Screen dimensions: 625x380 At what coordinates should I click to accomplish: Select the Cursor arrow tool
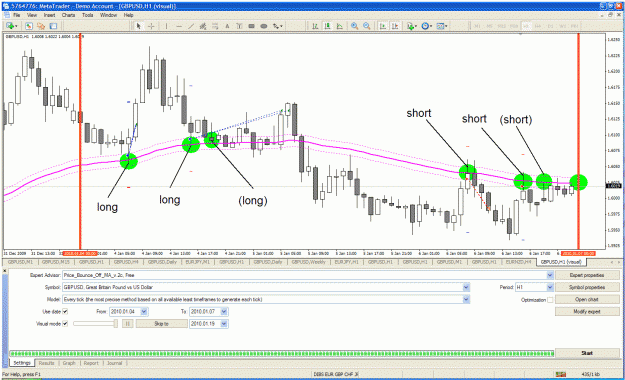tap(138, 26)
